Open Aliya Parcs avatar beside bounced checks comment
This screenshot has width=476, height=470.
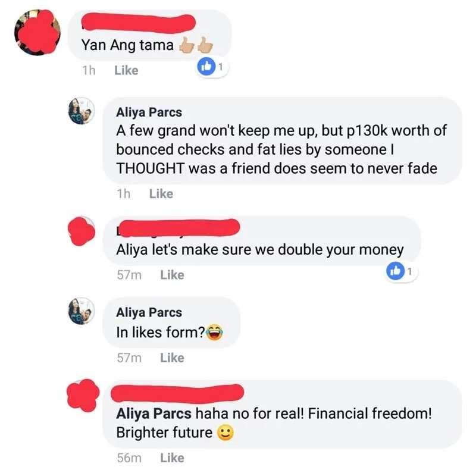[x=82, y=111]
